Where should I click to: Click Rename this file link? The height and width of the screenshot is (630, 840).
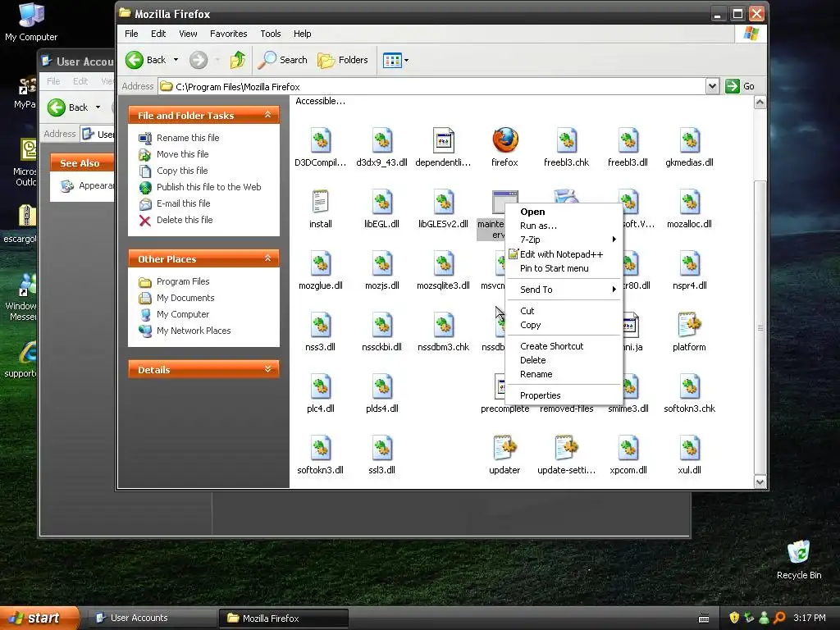pyautogui.click(x=188, y=138)
